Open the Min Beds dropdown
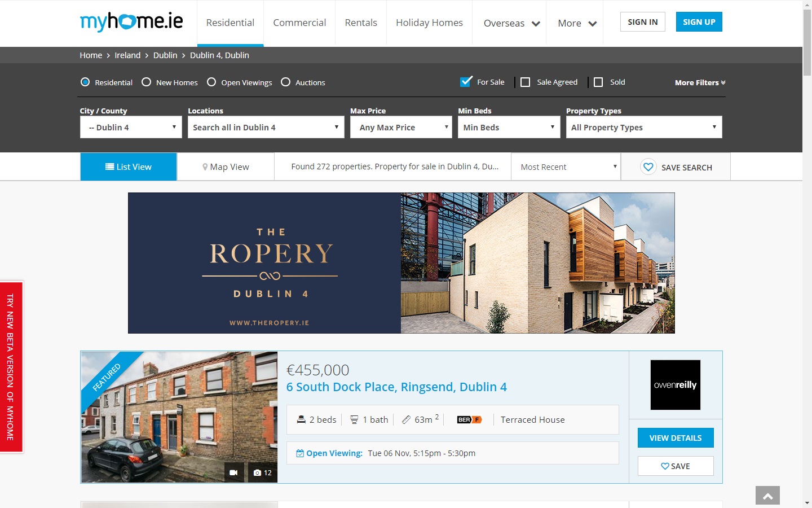 click(x=509, y=127)
